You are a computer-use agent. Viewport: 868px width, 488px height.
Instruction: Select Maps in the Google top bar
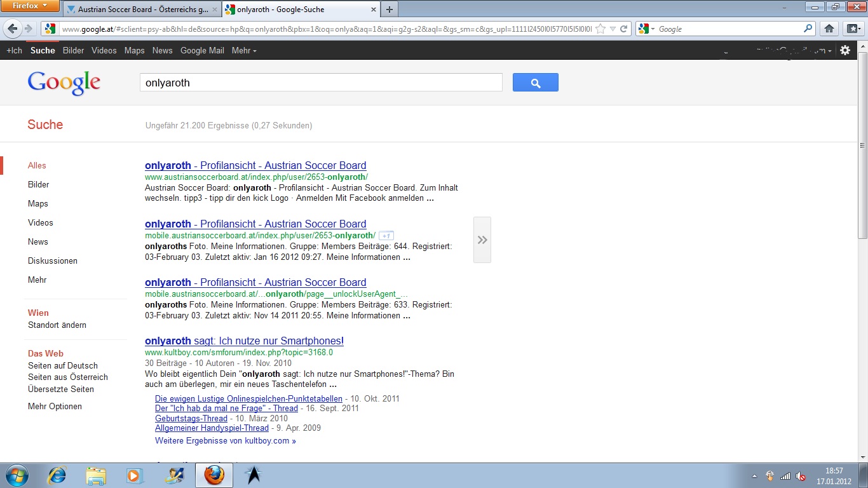pyautogui.click(x=134, y=50)
